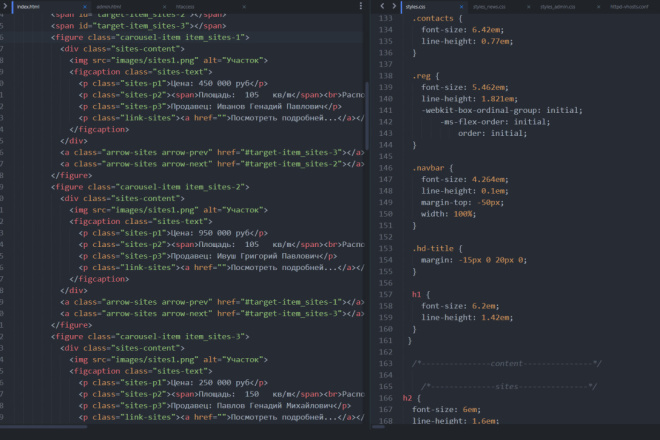Click the 'content' comment line
Screen dimensions: 660x440
507,364
